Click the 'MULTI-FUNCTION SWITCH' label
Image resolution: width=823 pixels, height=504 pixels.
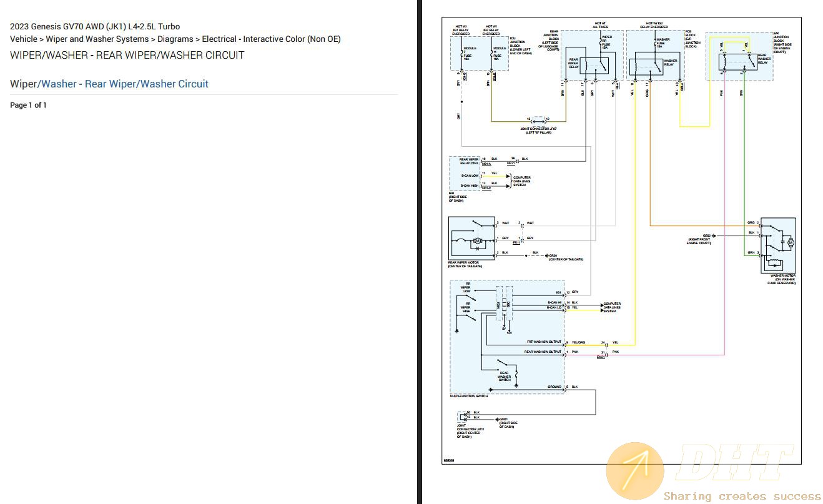point(468,396)
